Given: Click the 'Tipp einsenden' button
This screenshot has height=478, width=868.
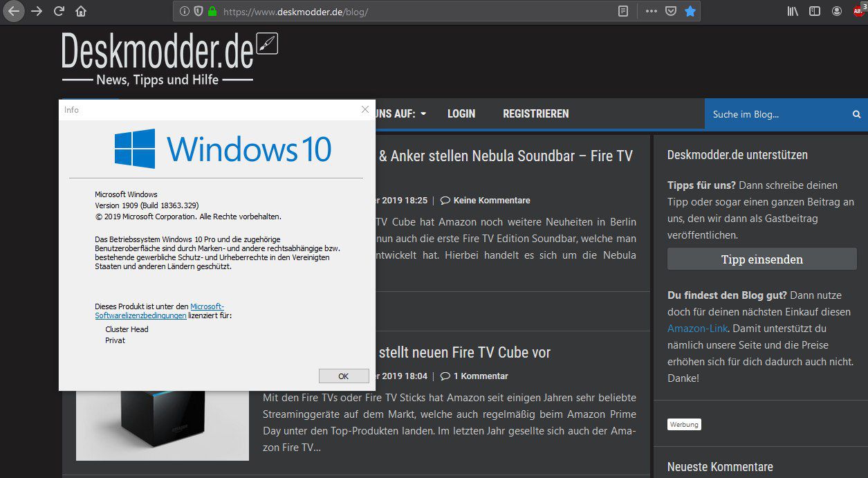Looking at the screenshot, I should [x=762, y=259].
